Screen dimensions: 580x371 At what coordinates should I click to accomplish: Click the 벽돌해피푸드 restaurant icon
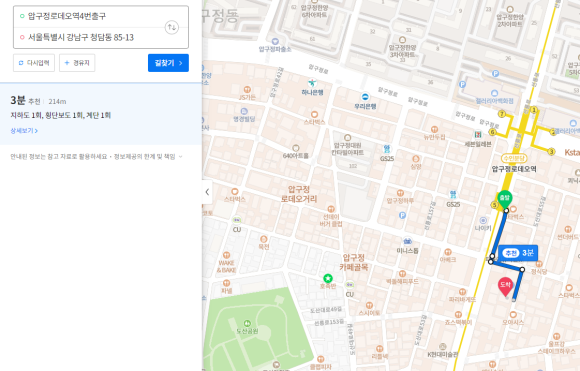(x=402, y=274)
